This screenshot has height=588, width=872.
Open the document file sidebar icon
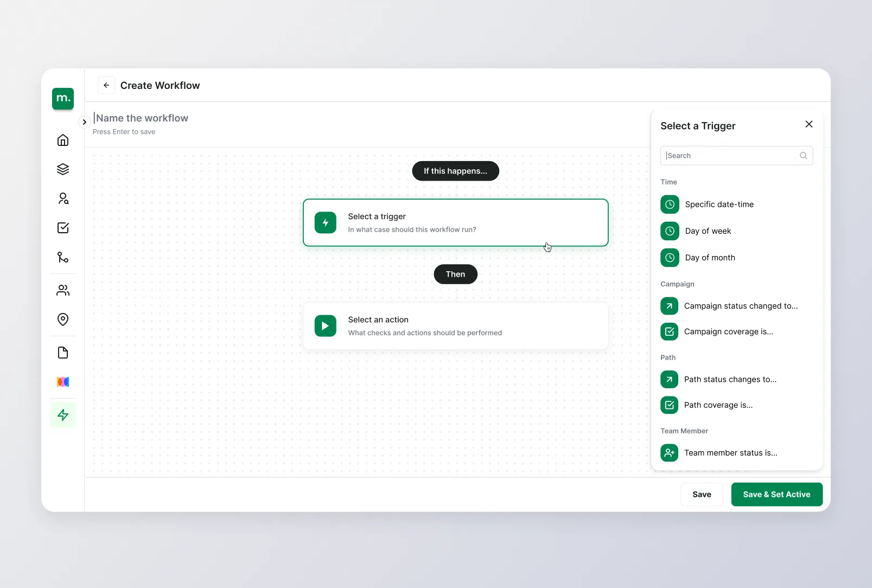[63, 353]
